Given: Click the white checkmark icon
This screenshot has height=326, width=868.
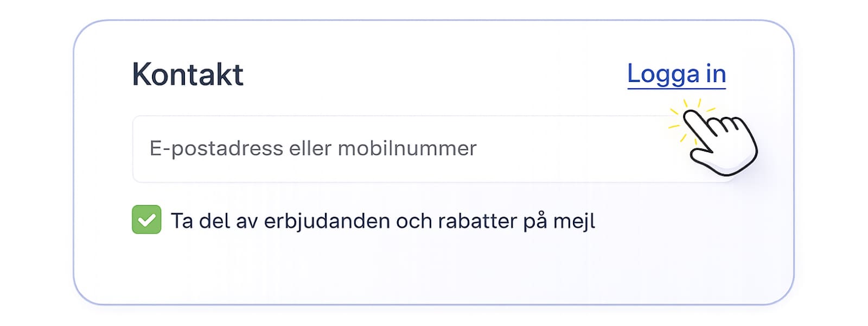Looking at the screenshot, I should (x=146, y=220).
